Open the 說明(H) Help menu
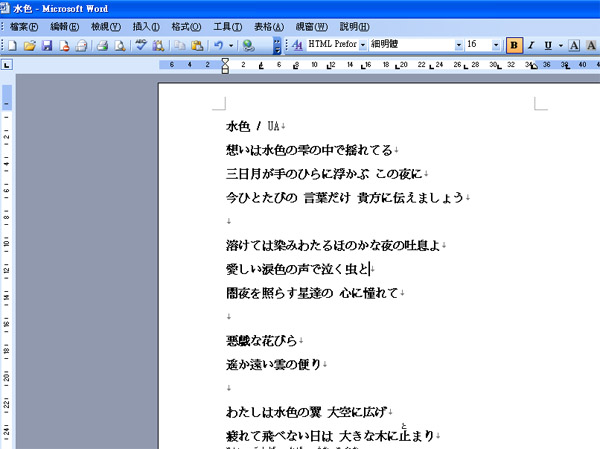 (x=355, y=27)
